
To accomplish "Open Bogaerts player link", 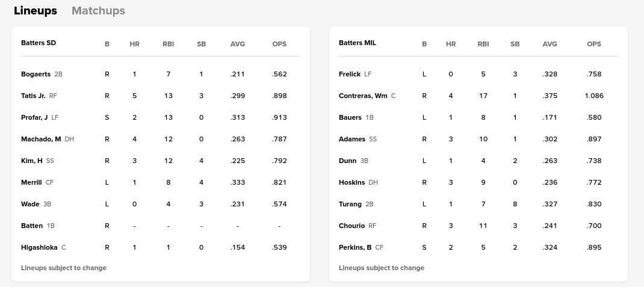I will (x=36, y=74).
